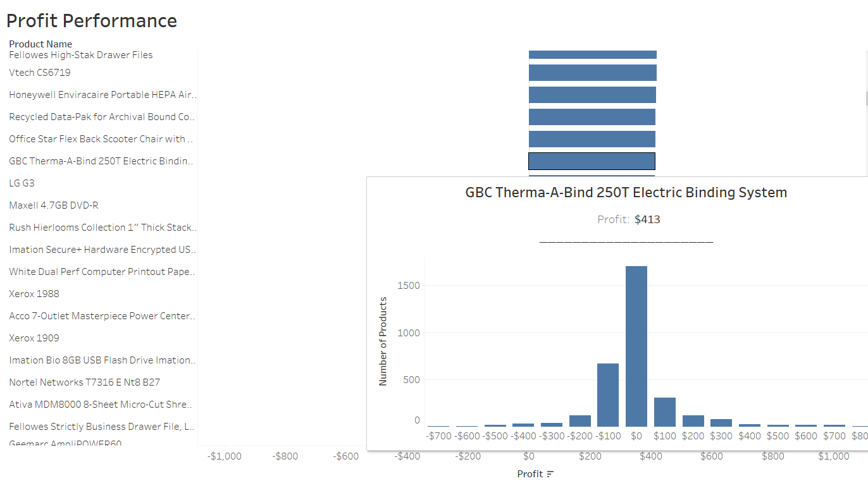Click Imation Bio 8GB USB Flash Drive label
This screenshot has width=868, height=488.
[102, 360]
